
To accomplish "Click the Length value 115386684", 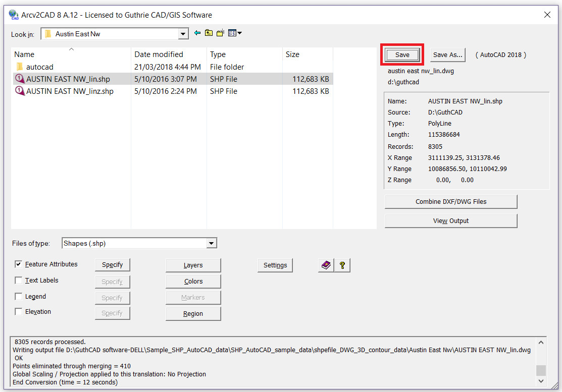I will coord(444,134).
